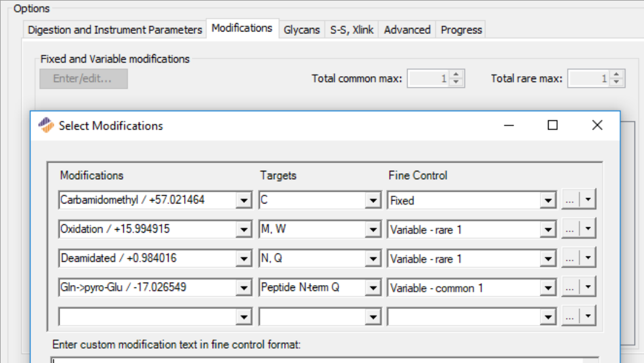The height and width of the screenshot is (363, 644).
Task: Click the ellipsis button in the empty row
Action: (570, 317)
